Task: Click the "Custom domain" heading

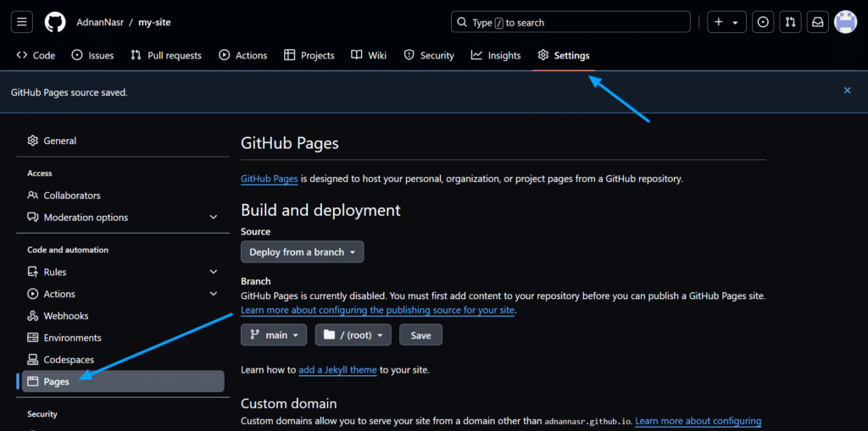Action: (288, 403)
